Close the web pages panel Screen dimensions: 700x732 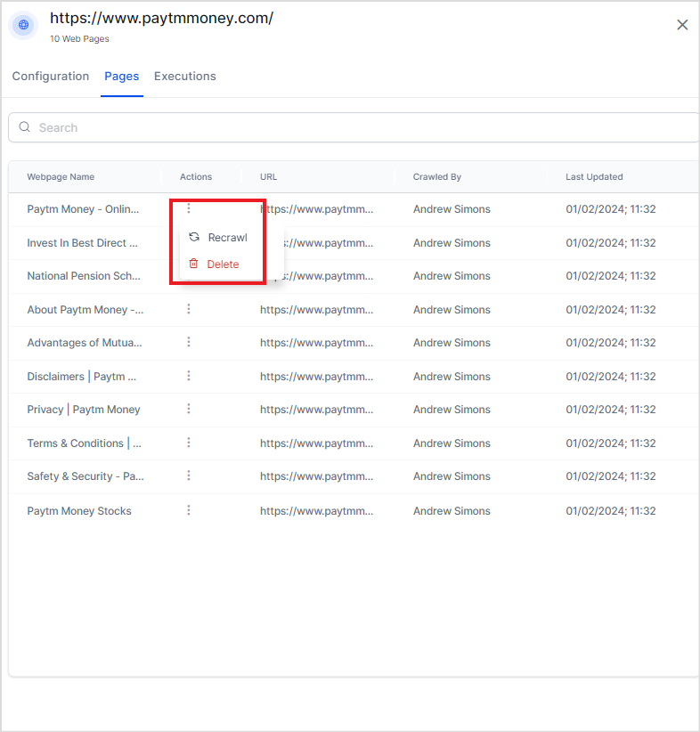(682, 25)
